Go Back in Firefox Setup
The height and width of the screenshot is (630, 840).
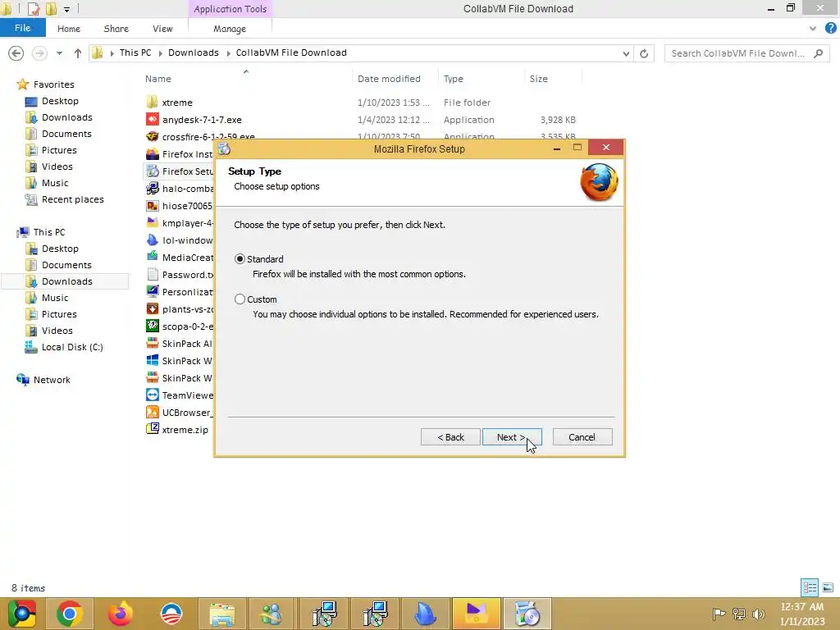pos(450,437)
